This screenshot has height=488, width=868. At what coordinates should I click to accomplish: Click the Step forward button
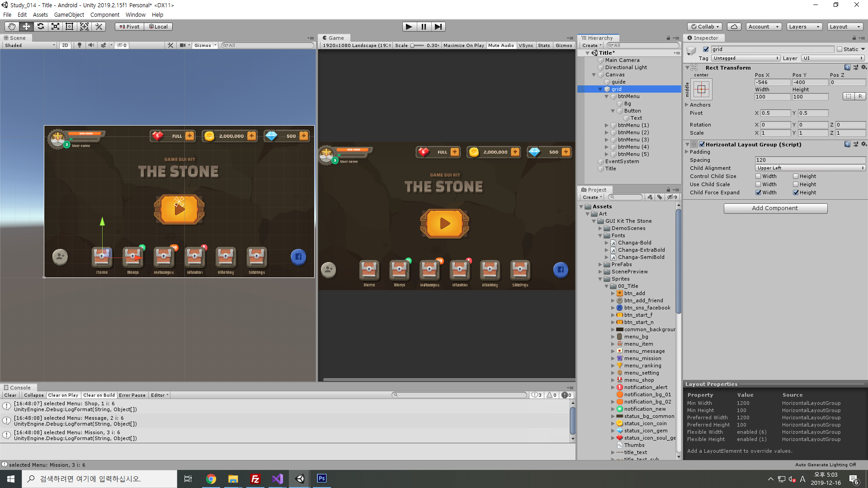(438, 27)
